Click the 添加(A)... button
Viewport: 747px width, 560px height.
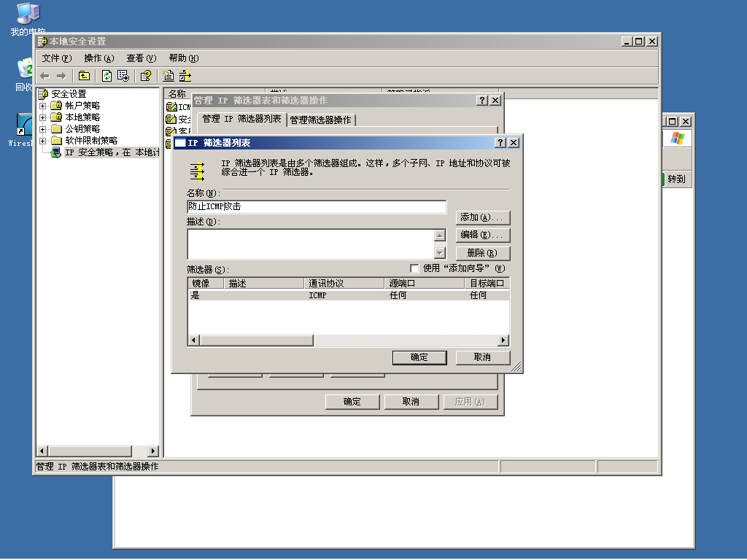(483, 217)
